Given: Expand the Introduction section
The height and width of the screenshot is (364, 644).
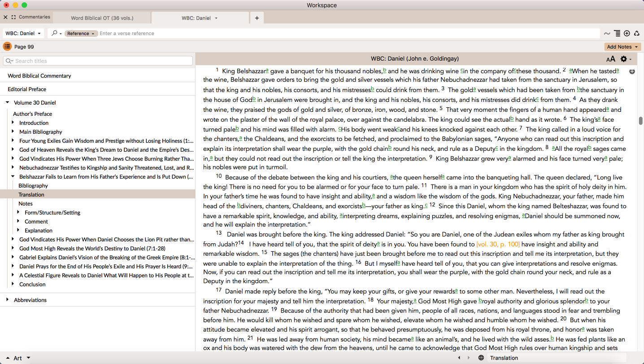Looking at the screenshot, I should [x=13, y=123].
